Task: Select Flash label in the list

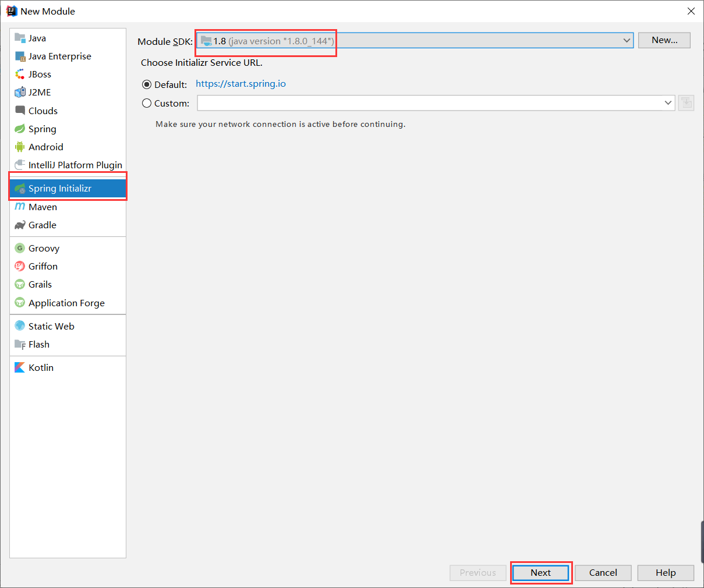Action: (x=39, y=345)
